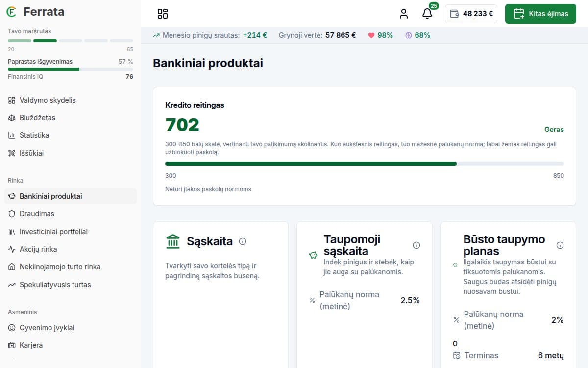Screen dimensions: 588x368
Task: Click the piggy bank icon for Bankiniai produktai
Action: point(12,196)
